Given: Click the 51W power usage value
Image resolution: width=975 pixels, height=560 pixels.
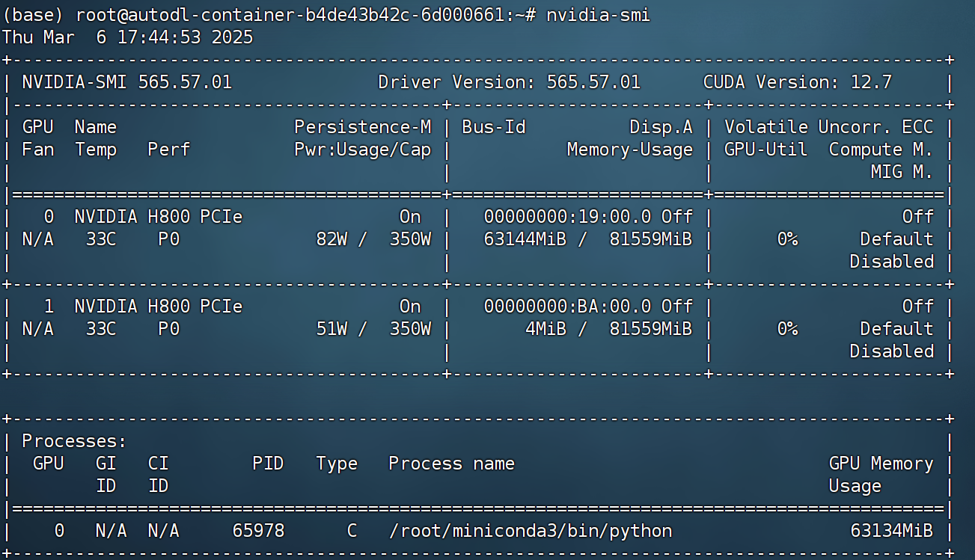Looking at the screenshot, I should [x=332, y=329].
